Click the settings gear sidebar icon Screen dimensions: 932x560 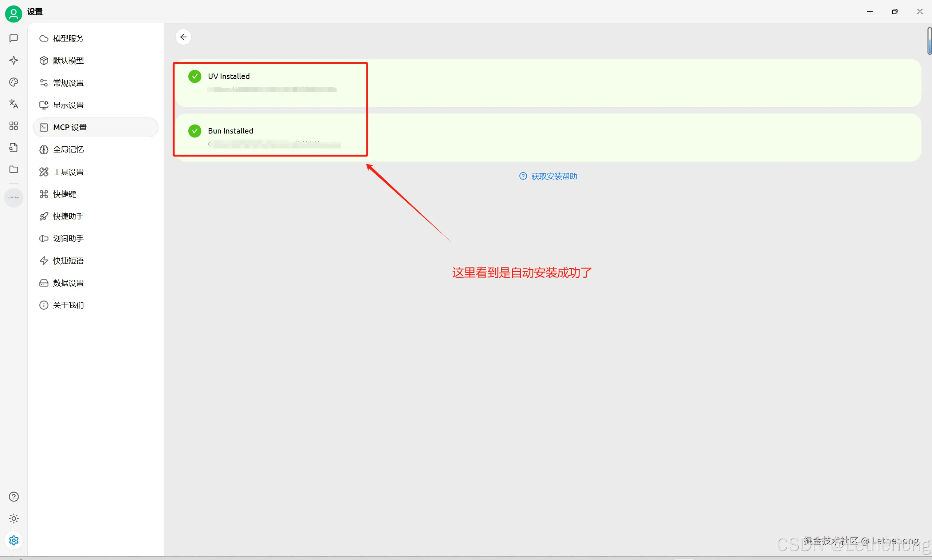13,540
